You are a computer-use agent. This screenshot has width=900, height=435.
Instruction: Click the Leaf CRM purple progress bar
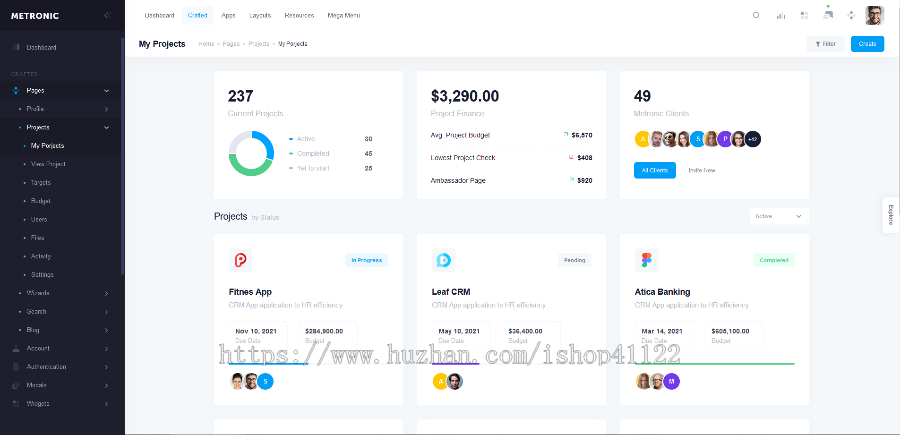(x=455, y=363)
